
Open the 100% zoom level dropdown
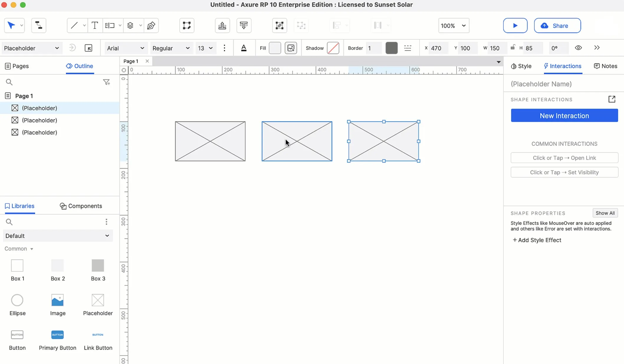[x=453, y=26]
